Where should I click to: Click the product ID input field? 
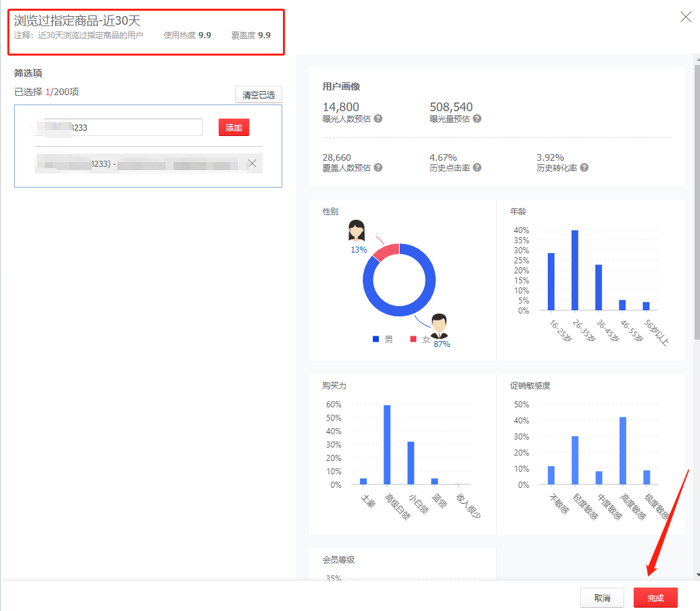coord(119,128)
